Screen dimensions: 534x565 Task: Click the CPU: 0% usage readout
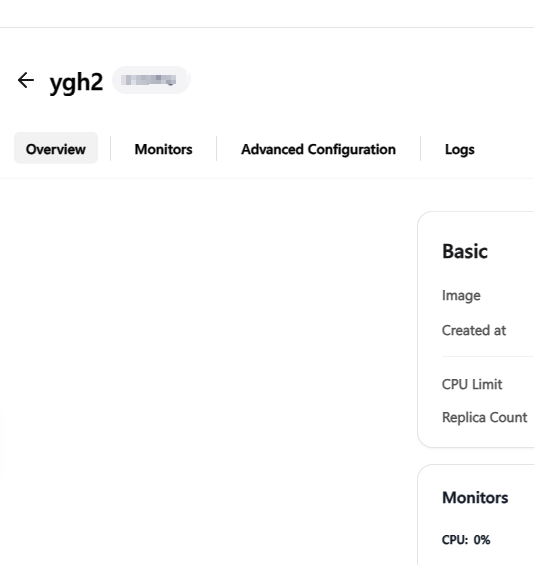click(x=466, y=540)
